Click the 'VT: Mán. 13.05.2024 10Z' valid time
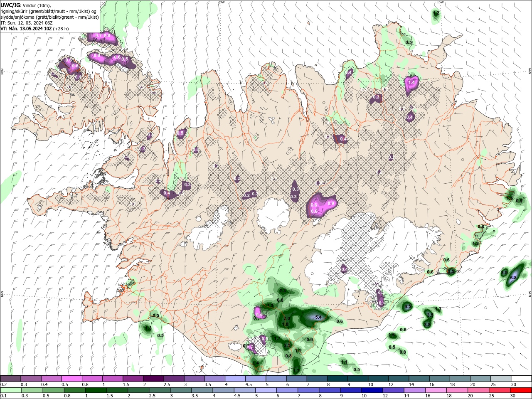Screen dimensions: 532x399 26,29
